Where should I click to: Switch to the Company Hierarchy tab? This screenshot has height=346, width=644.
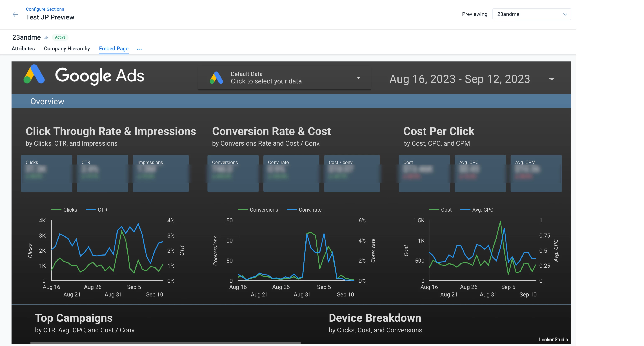[x=67, y=49]
